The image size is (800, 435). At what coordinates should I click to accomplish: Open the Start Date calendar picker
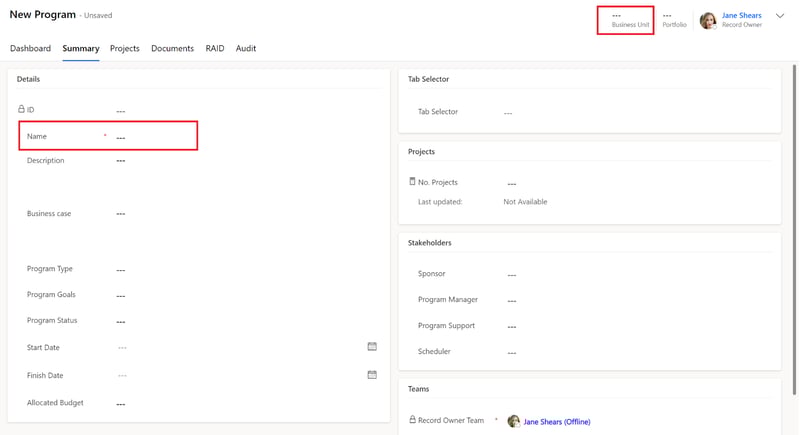[x=372, y=347]
